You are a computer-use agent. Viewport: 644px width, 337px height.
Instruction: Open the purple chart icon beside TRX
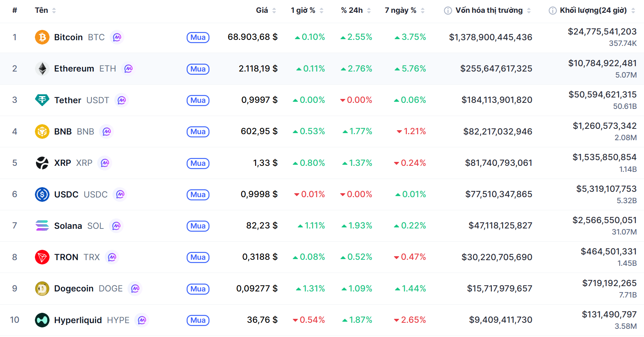coord(112,257)
